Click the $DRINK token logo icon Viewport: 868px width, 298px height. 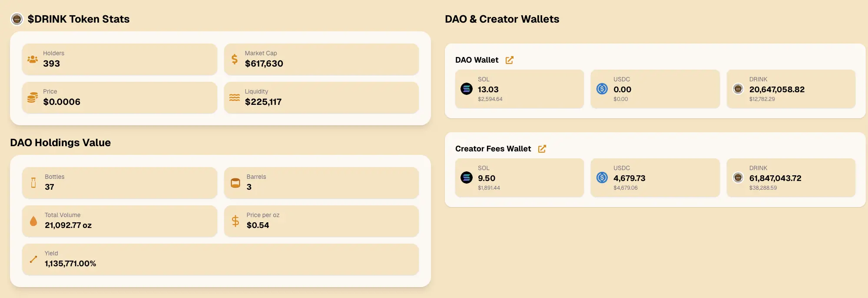tap(17, 19)
